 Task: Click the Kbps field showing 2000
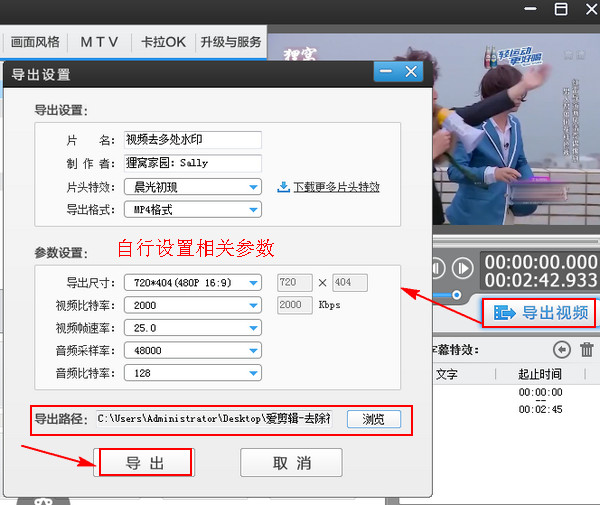click(x=295, y=305)
